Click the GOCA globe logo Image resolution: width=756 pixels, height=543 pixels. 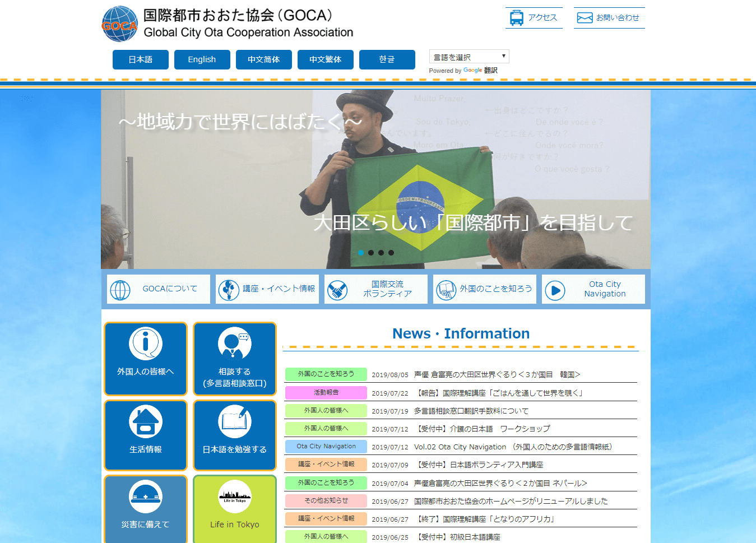pyautogui.click(x=119, y=24)
